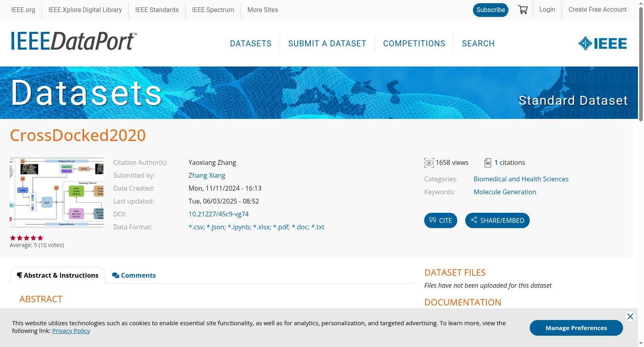Rate the dataset with the first star
The image size is (644, 347).
(x=13, y=238)
